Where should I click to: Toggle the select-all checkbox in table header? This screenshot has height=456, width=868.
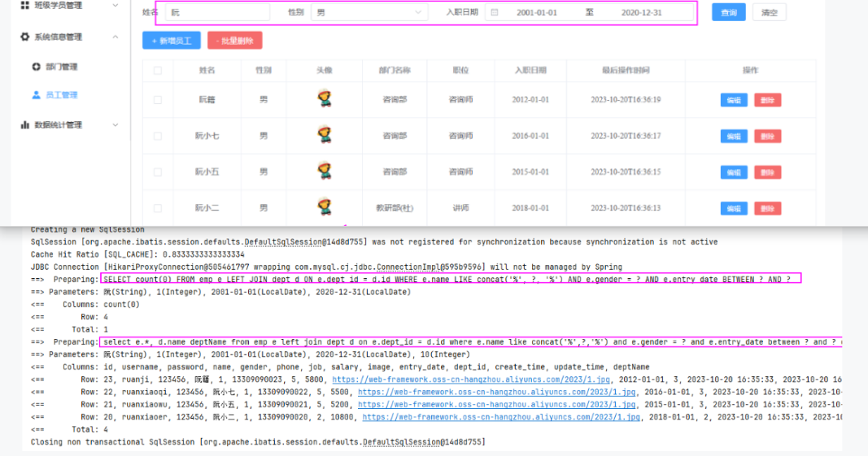(x=158, y=71)
